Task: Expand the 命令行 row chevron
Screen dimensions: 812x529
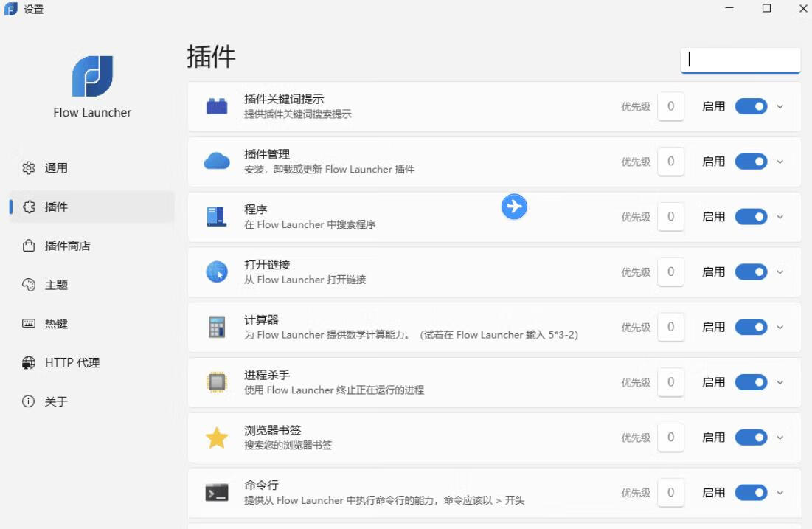Action: click(780, 493)
